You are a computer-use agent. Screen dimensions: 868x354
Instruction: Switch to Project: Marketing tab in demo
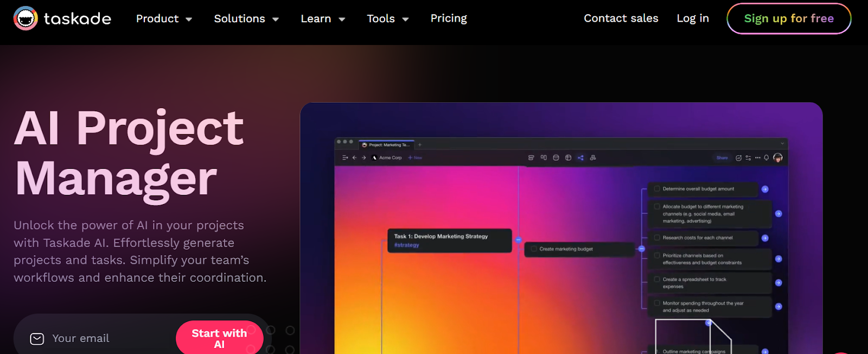[x=386, y=145]
